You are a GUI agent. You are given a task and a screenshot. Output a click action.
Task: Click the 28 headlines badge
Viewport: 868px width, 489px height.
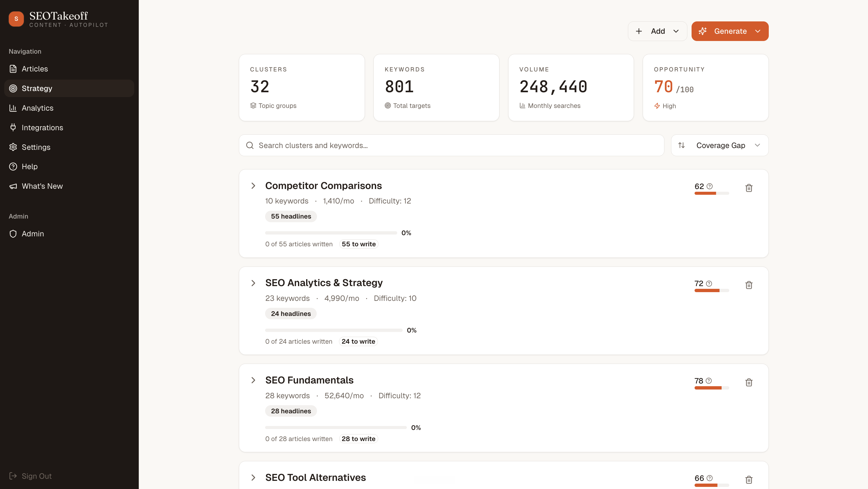pos(291,411)
